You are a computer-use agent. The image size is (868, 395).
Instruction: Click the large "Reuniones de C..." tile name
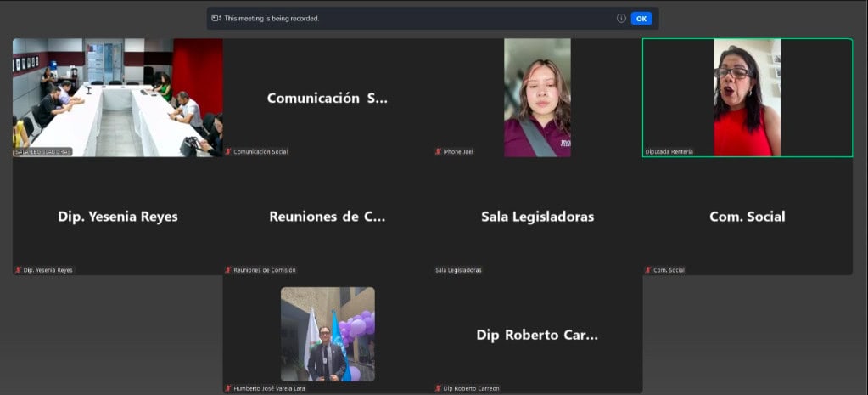pos(328,217)
